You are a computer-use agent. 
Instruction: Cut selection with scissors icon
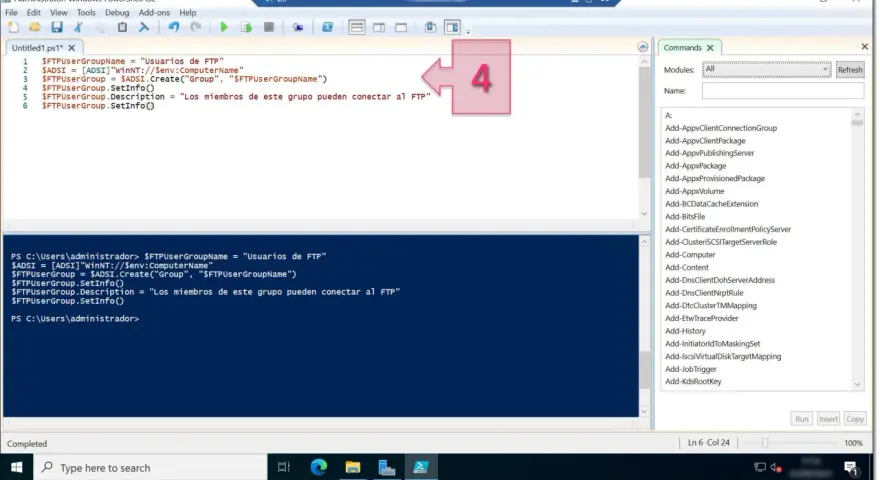pos(78,27)
